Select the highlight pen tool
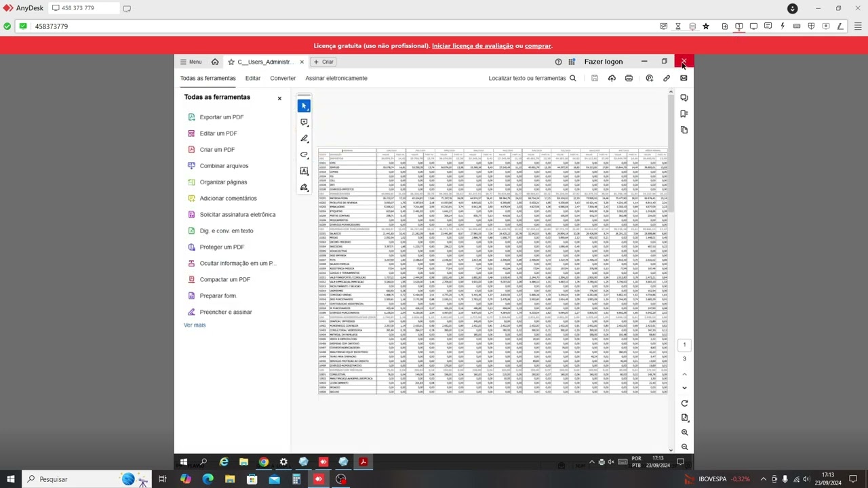This screenshot has height=488, width=868. (x=304, y=139)
